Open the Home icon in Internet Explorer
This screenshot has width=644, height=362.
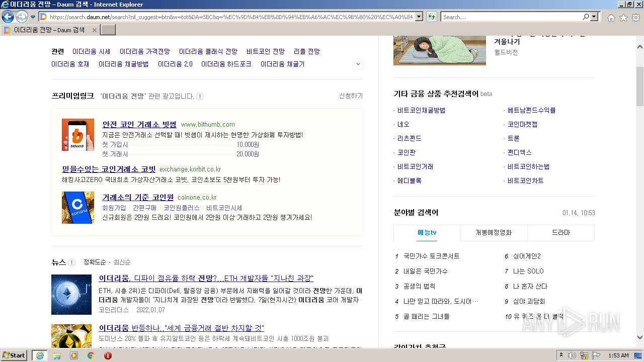[611, 18]
